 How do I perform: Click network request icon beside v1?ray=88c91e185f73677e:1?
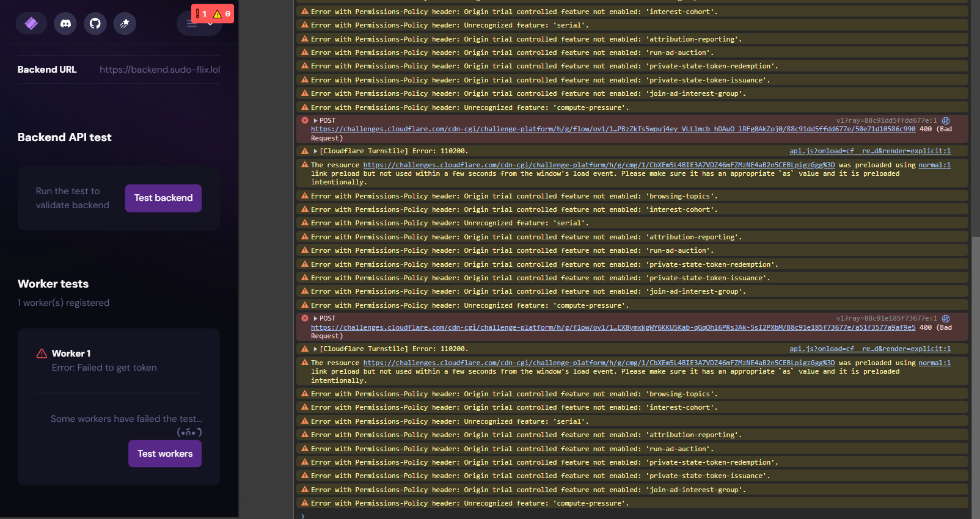pos(946,319)
